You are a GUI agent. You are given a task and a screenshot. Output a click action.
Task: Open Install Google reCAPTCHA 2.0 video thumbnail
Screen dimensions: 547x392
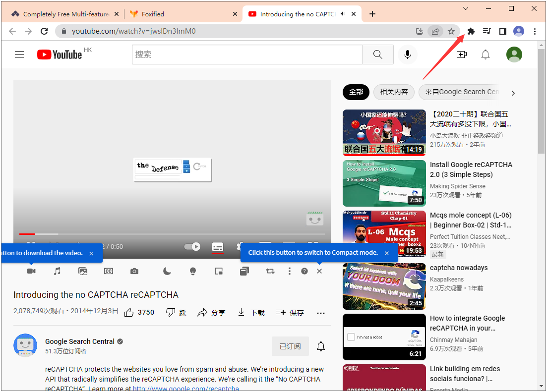[384, 183]
